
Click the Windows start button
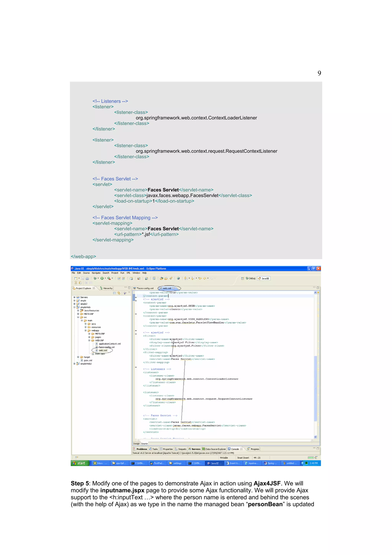point(80,463)
